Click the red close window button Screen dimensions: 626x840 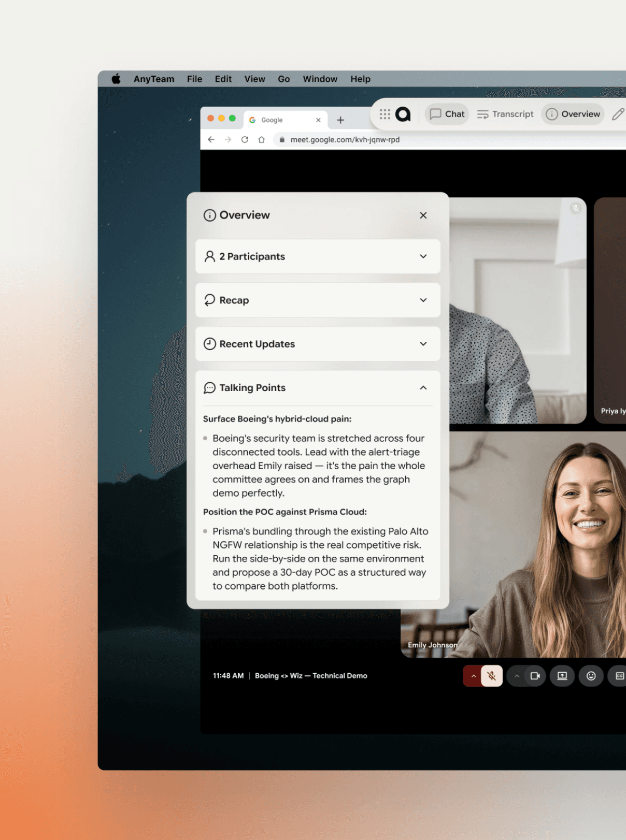(210, 119)
